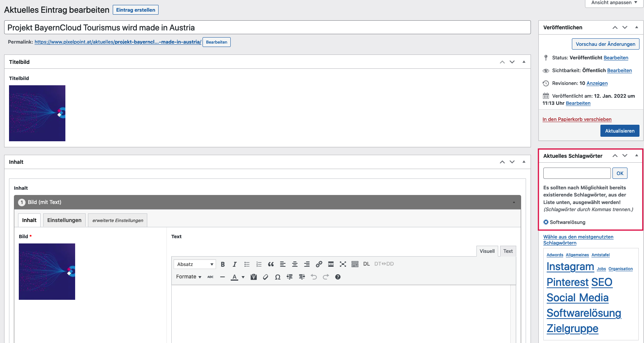Open keyboard shortcuts help icon
The image size is (644, 343).
338,277
